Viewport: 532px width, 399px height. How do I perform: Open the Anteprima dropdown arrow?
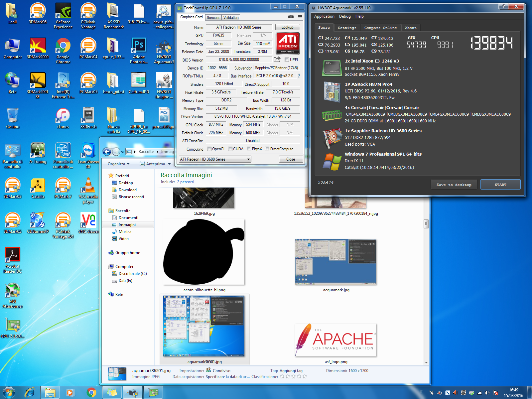click(x=169, y=164)
